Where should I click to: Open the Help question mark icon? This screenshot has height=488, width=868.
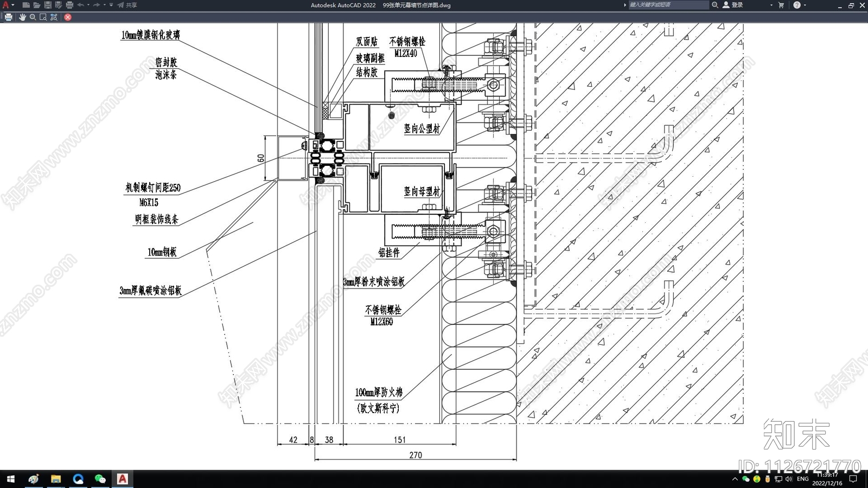[796, 5]
